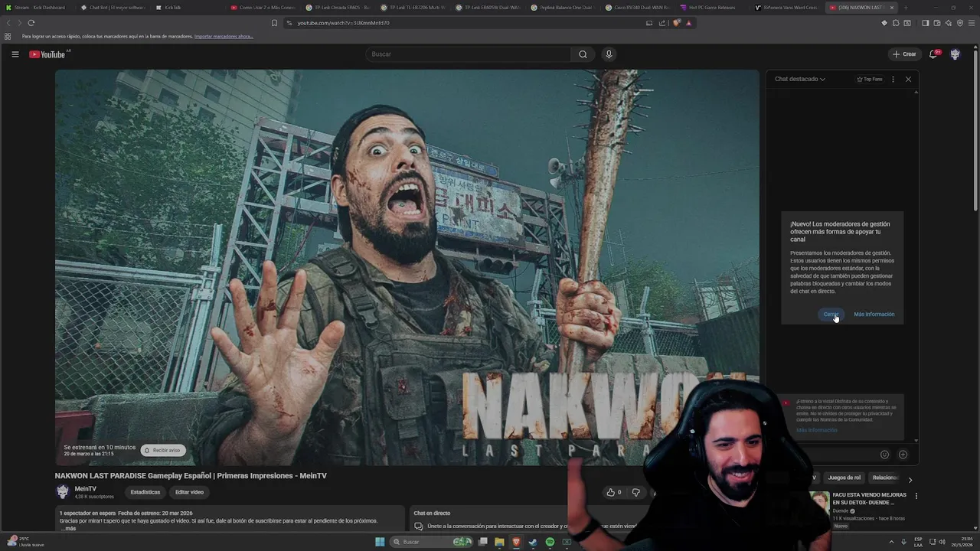The image size is (980, 551).
Task: Open the notifications bell
Action: [933, 54]
